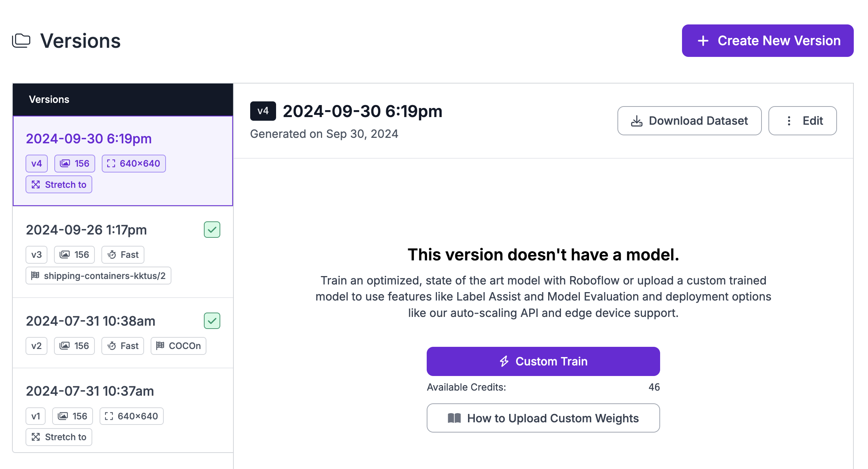Click the green checkmark on version 2024-09-26

[212, 230]
